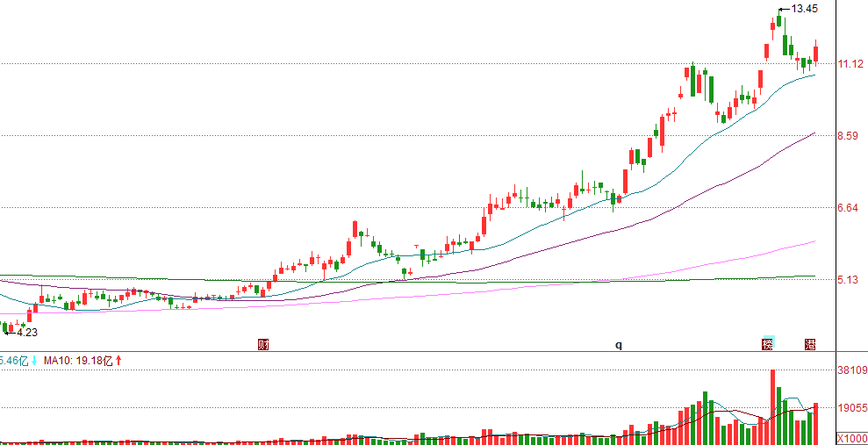Viewport: 868px width, 445px height.
Task: Click the red up arrow beside 19.18亿
Action: click(118, 361)
